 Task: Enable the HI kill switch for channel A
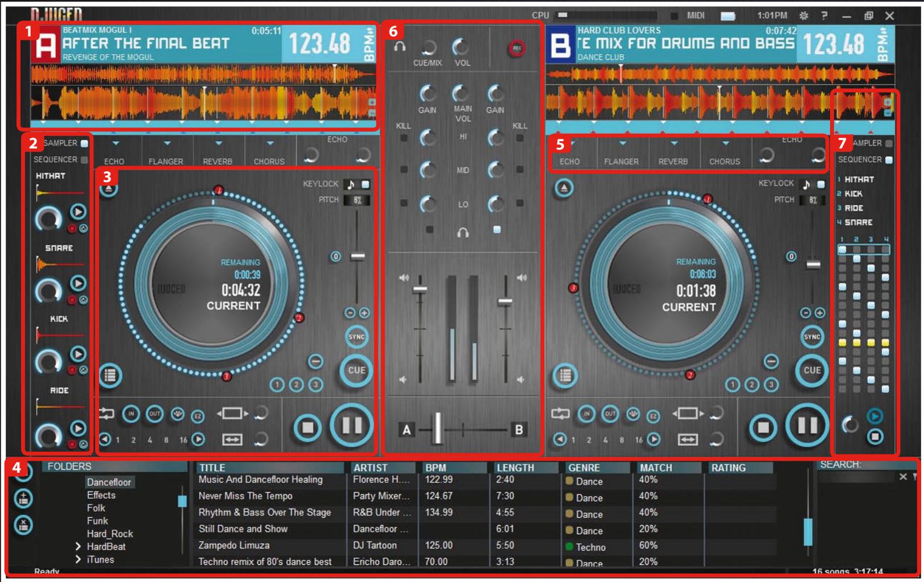(404, 138)
